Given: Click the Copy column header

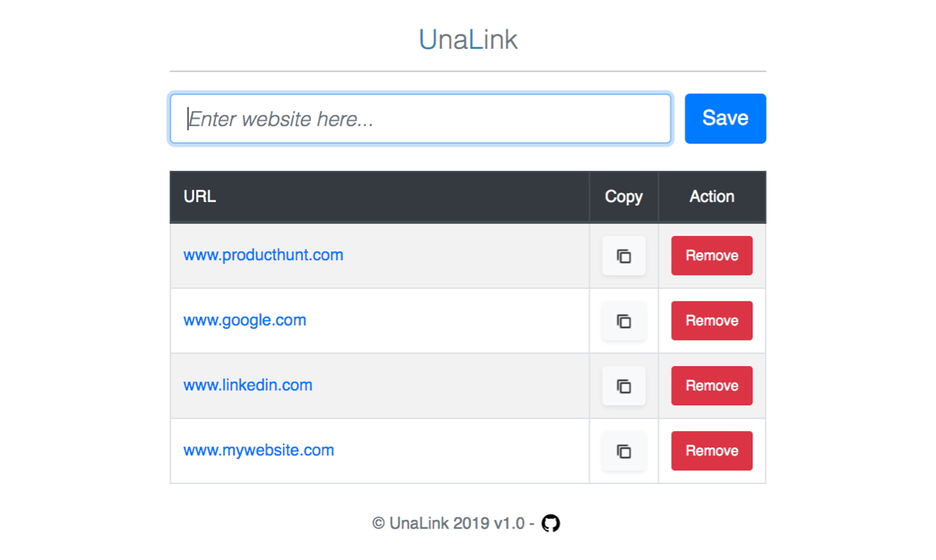Looking at the screenshot, I should click(x=623, y=196).
